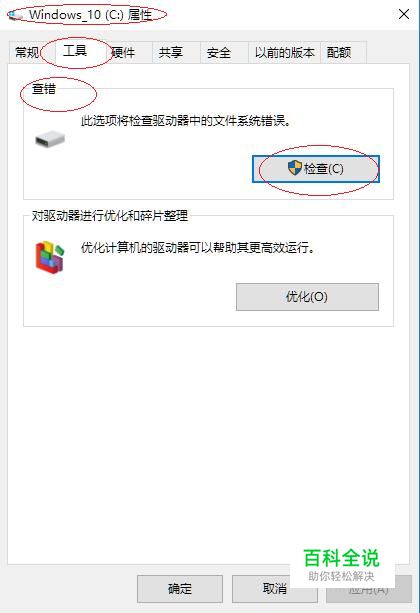The image size is (420, 613).
Task: Switch to the 共享 tab
Action: pos(171,52)
